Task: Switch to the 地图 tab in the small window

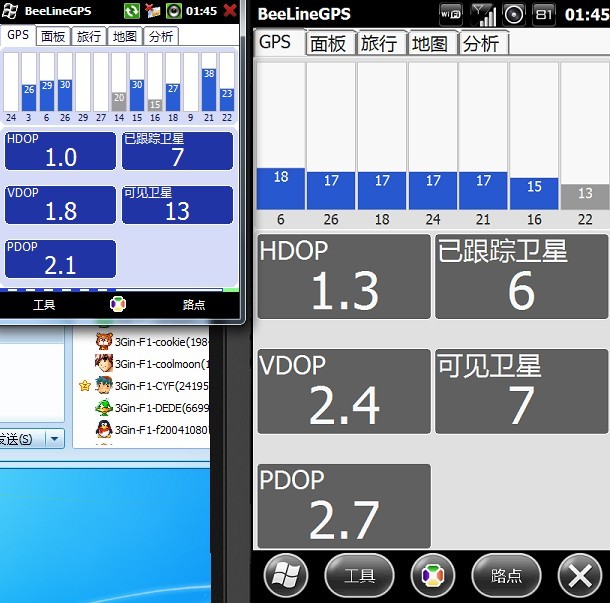Action: point(124,37)
